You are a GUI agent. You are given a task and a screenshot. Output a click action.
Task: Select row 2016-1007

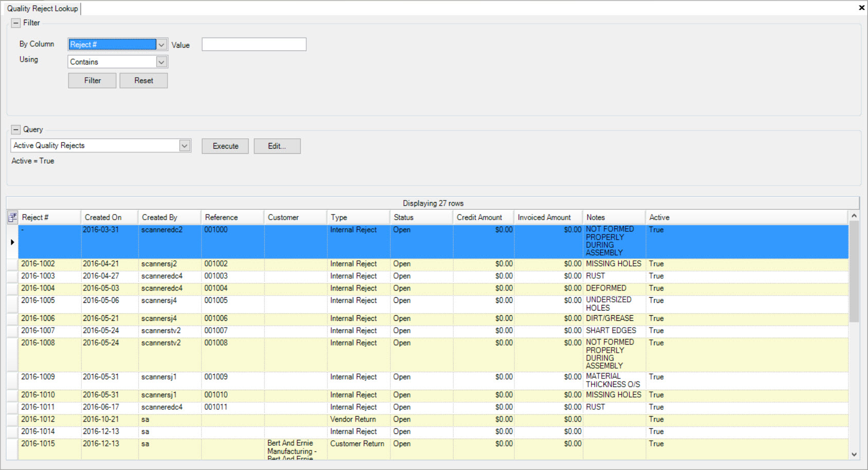pyautogui.click(x=433, y=332)
